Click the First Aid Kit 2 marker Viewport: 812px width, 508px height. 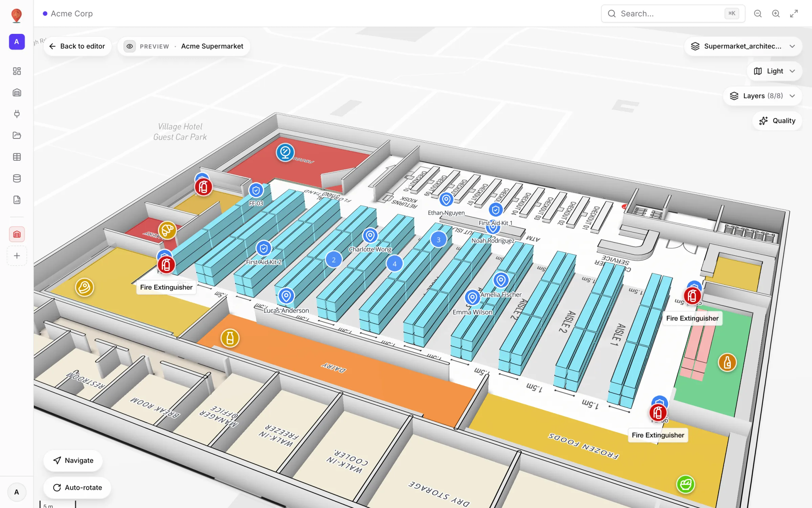[264, 249]
